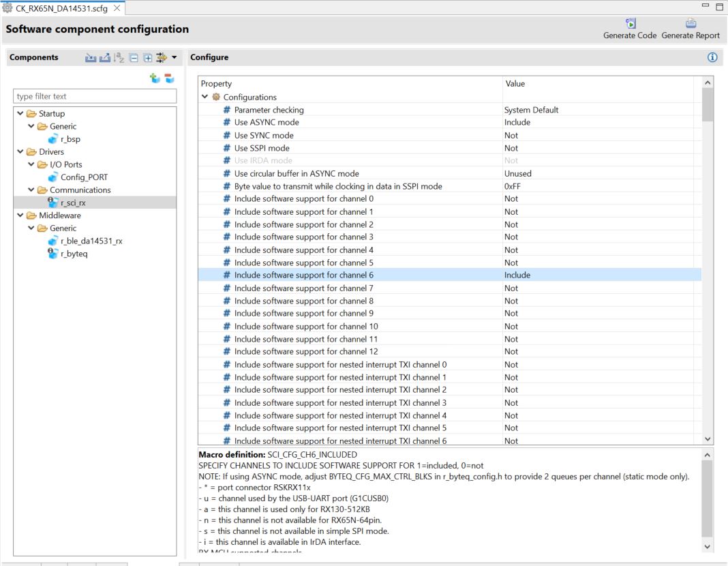The height and width of the screenshot is (566, 728).
Task: Click the property table scrollbar down arrow
Action: point(708,438)
